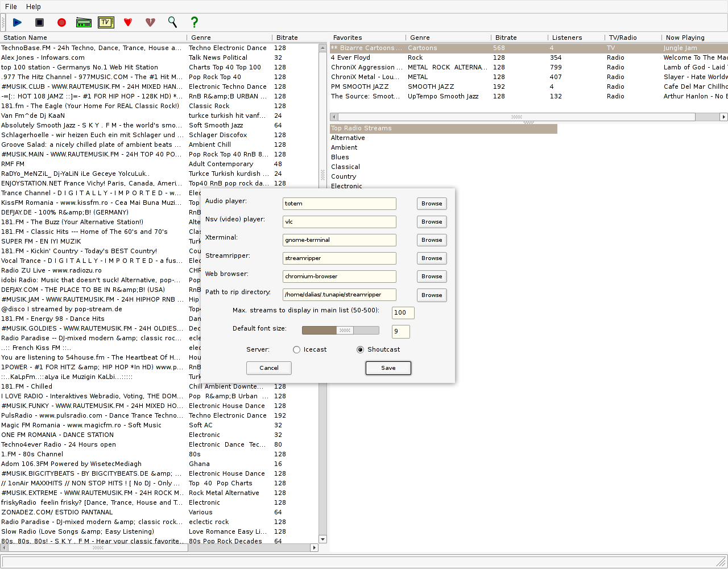Click the Cancel button in settings dialog
This screenshot has height=569, width=728.
click(269, 368)
